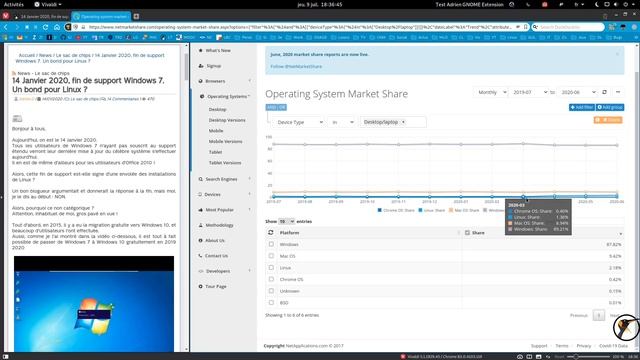This screenshot has width=640, height=360.
Task: Open the 2020-06 end date dropdown
Action: click(578, 92)
